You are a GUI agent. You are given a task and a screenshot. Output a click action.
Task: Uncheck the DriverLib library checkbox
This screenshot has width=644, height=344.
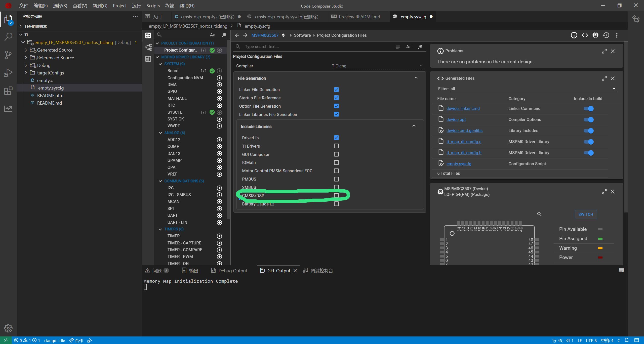click(336, 138)
